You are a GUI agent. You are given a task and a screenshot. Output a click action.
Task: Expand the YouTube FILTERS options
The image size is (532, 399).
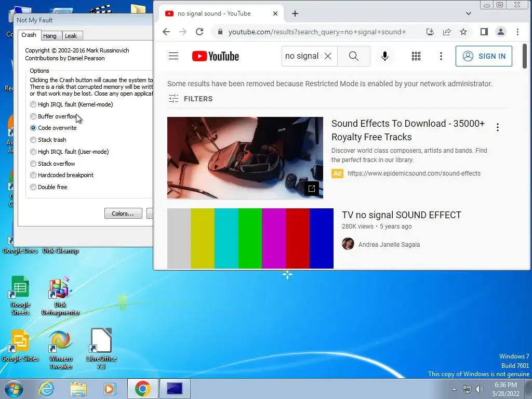click(x=191, y=99)
